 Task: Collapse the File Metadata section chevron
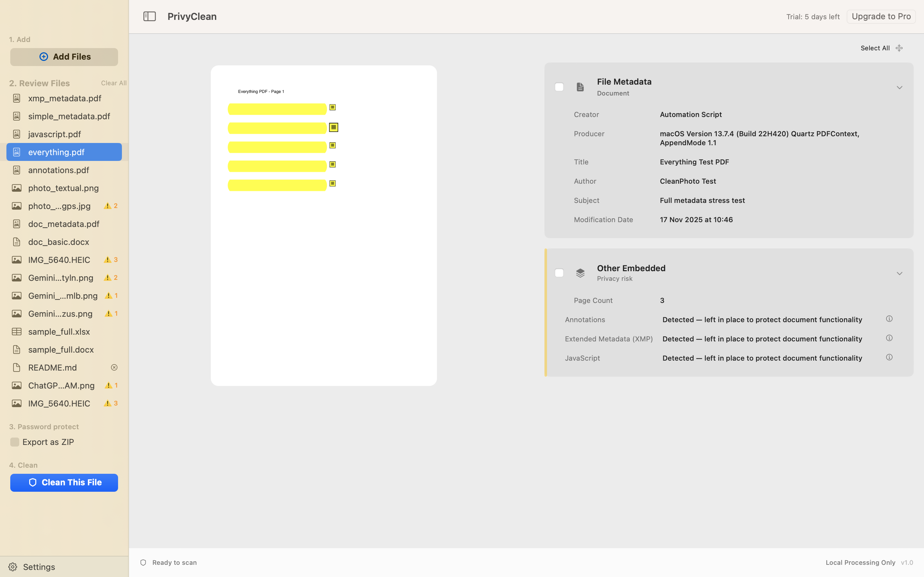point(899,88)
